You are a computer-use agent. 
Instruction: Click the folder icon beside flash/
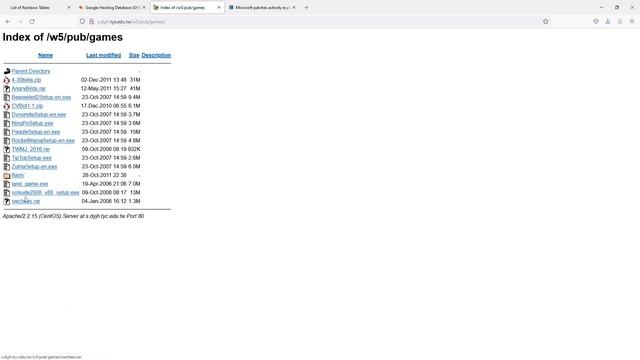pyautogui.click(x=7, y=175)
